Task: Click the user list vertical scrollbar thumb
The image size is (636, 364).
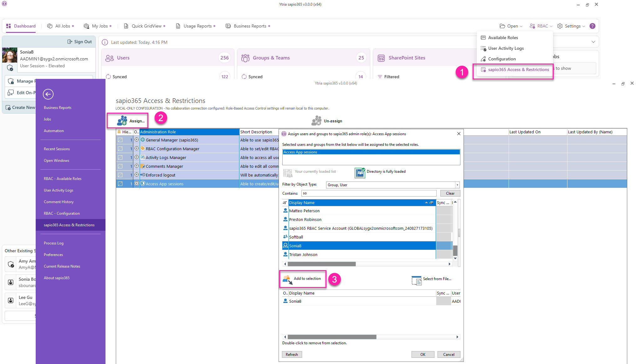Action: [x=455, y=250]
